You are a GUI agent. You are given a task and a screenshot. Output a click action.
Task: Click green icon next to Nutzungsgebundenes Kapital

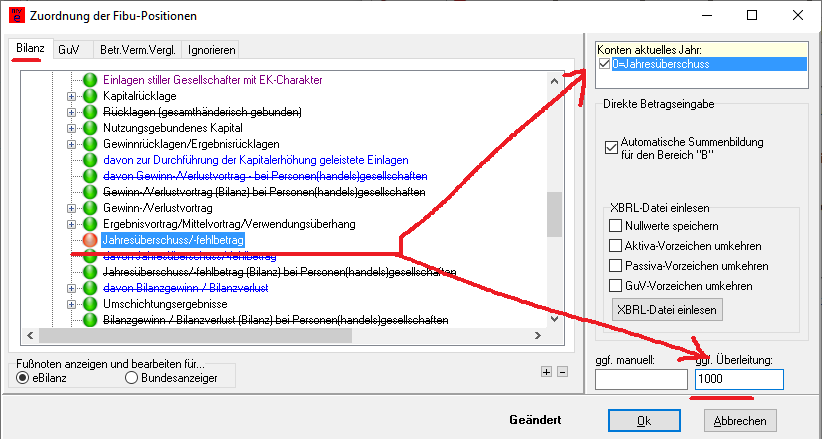coord(89,128)
